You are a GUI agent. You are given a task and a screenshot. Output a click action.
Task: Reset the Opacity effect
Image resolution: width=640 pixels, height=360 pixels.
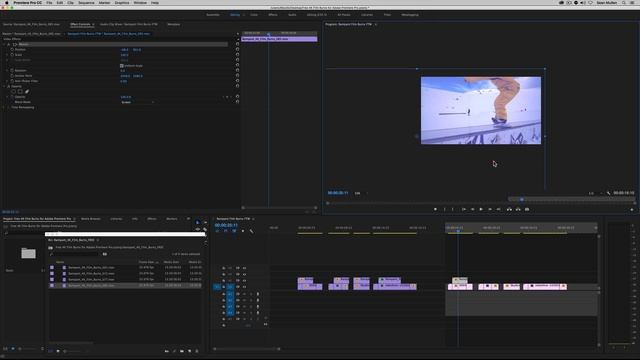coord(237,87)
